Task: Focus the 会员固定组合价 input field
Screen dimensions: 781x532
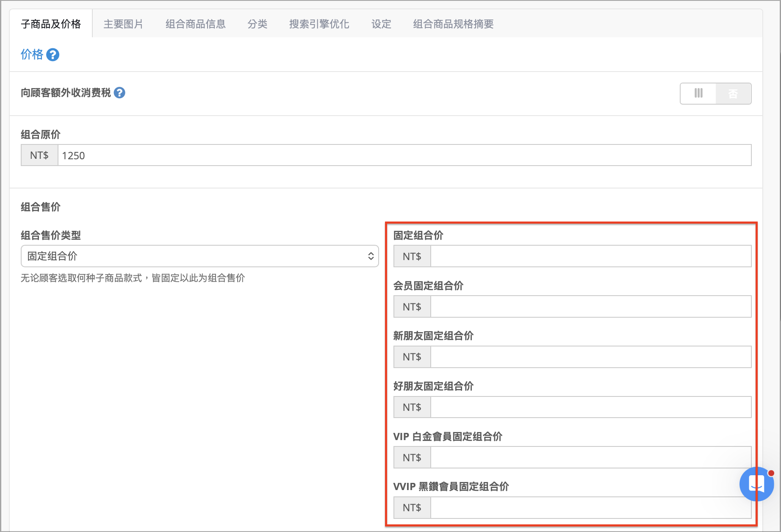Action: tap(591, 306)
